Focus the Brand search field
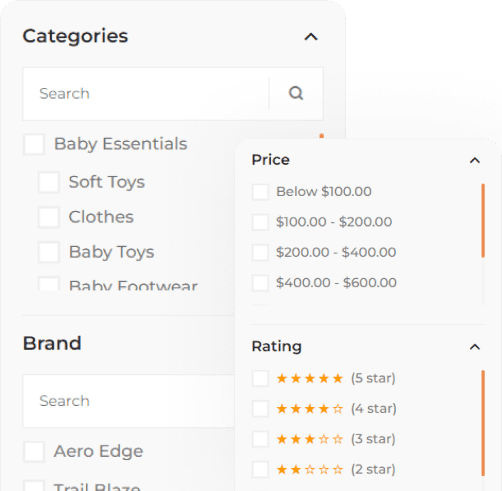This screenshot has width=502, height=491. pos(129,401)
